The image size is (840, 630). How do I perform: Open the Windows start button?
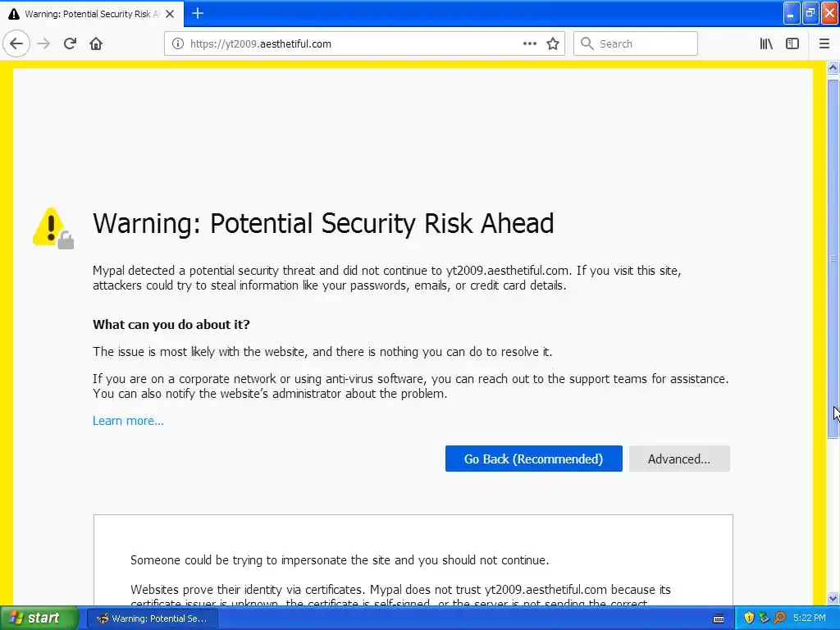click(x=39, y=618)
